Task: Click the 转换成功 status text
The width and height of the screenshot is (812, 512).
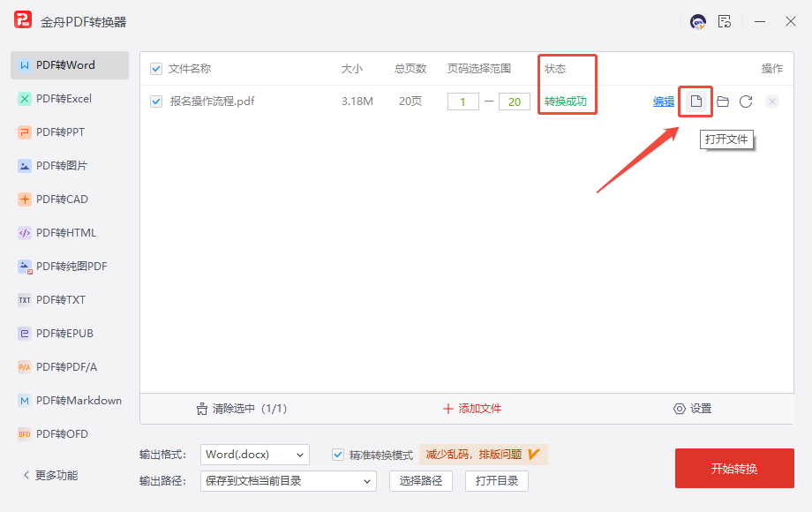Action: click(566, 102)
